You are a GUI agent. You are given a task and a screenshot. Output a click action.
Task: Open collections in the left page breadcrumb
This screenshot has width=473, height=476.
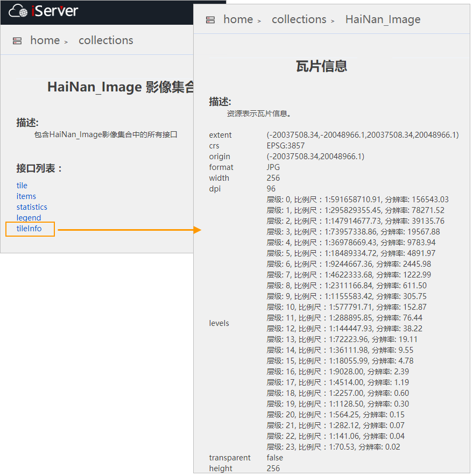[105, 40]
